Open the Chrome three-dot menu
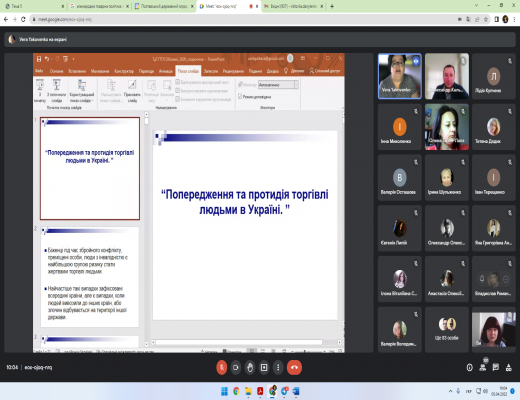The width and height of the screenshot is (520, 400). click(x=514, y=19)
